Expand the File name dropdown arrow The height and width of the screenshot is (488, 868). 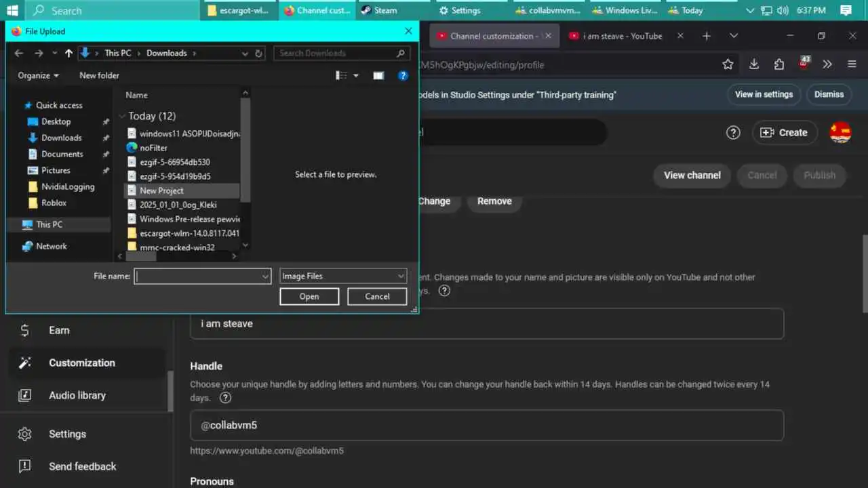coord(266,276)
